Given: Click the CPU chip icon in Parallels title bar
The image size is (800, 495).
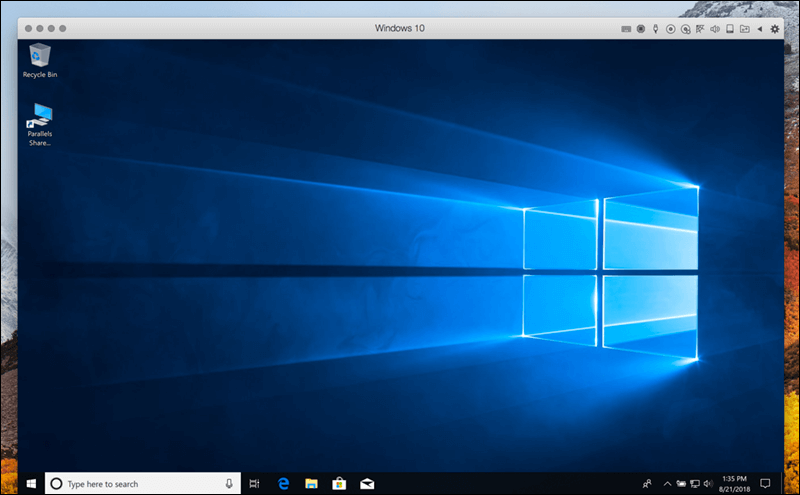Looking at the screenshot, I should pyautogui.click(x=641, y=29).
